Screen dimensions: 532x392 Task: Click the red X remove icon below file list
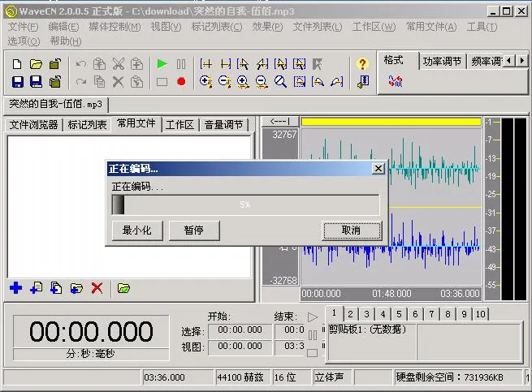pos(97,288)
